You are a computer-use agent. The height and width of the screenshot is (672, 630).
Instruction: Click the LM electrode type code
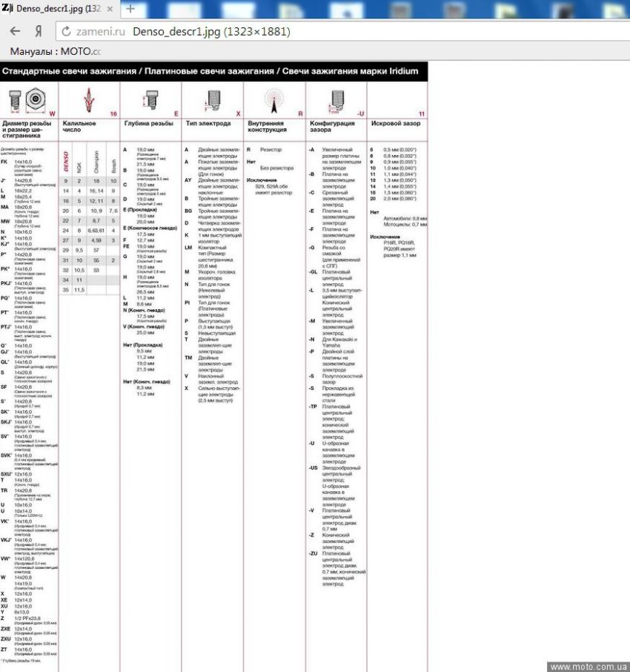tap(188, 247)
